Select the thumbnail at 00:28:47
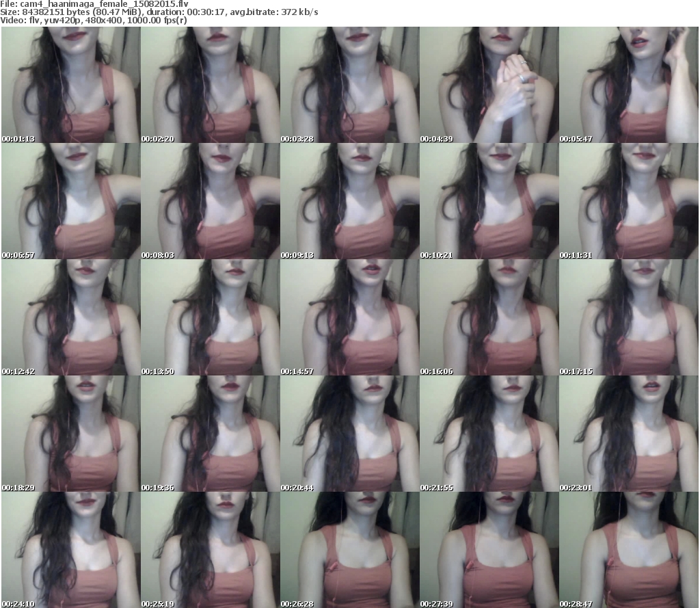Image resolution: width=700 pixels, height=608 pixels. [x=629, y=549]
